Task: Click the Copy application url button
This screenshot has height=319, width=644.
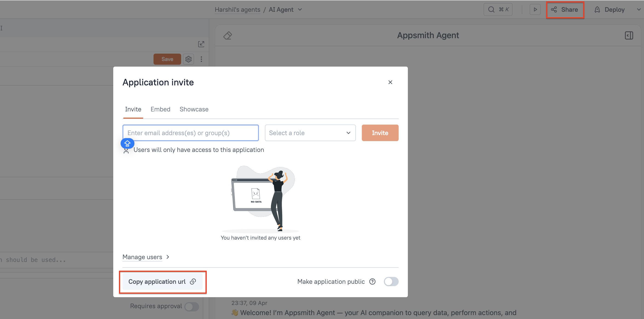Action: coord(162,282)
